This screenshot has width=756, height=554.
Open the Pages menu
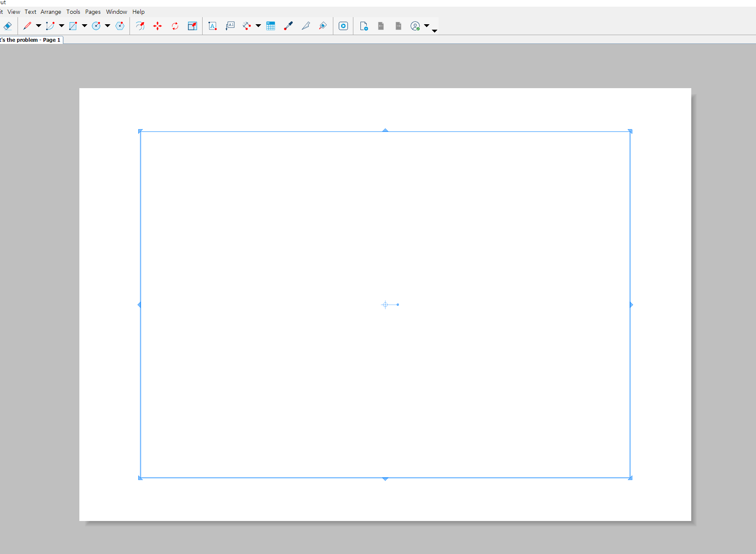[93, 12]
